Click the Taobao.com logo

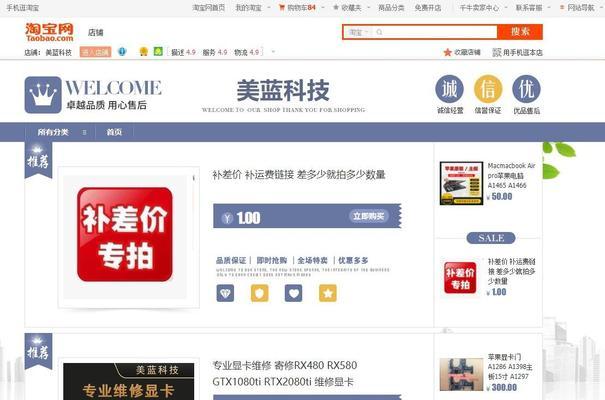click(49, 32)
